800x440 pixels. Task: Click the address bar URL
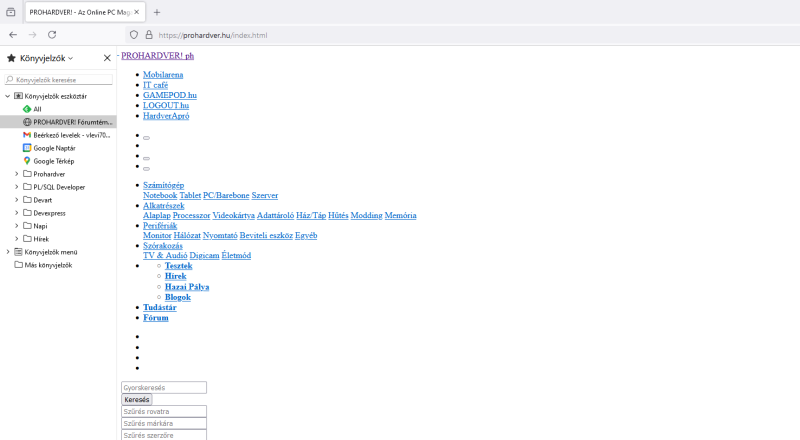213,35
